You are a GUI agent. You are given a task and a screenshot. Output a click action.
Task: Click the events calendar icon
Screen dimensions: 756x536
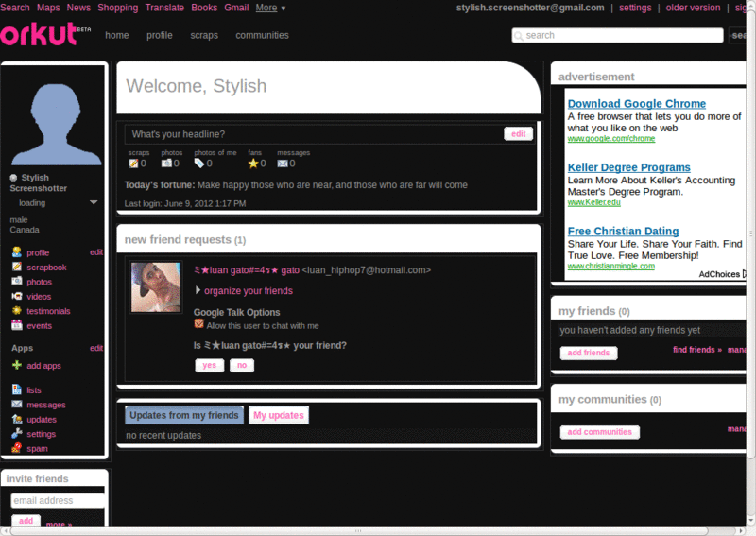click(17, 324)
